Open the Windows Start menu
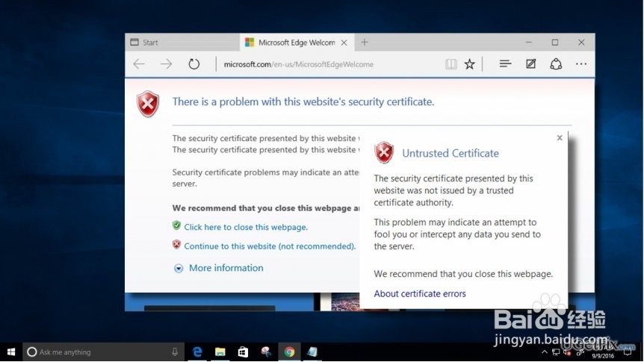 (x=11, y=352)
